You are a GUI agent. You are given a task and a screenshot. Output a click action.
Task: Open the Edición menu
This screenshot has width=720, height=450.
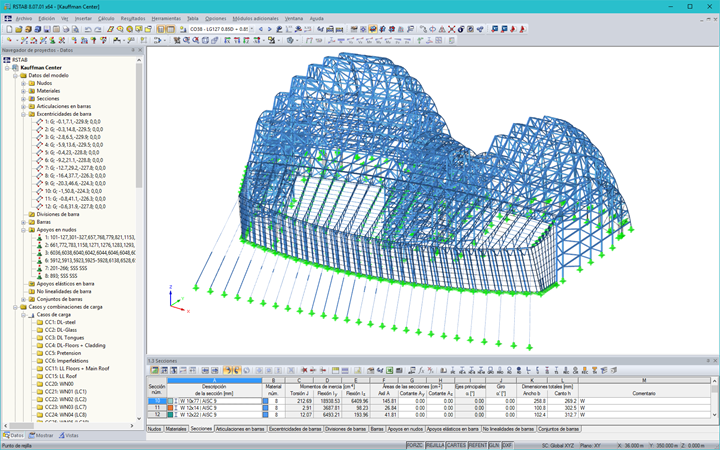pyautogui.click(x=46, y=18)
